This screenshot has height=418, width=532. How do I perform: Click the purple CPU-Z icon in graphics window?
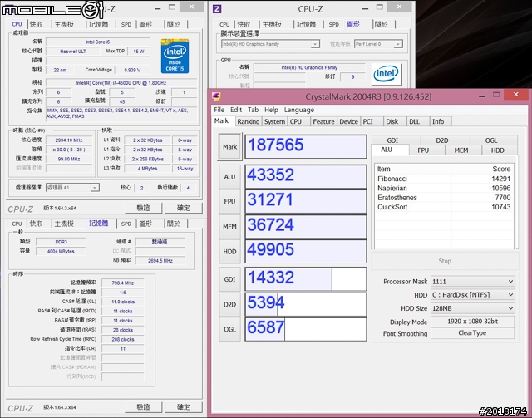tap(217, 9)
